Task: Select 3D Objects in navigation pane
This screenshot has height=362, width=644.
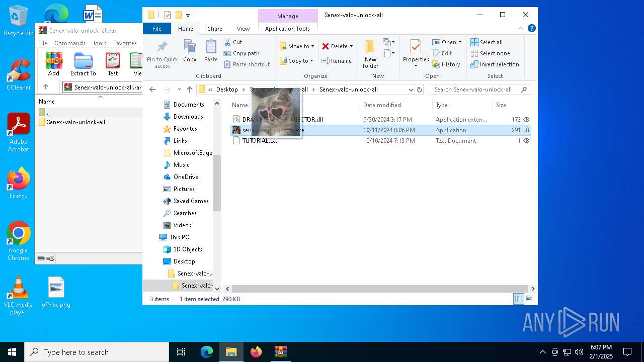Action: (x=188, y=249)
